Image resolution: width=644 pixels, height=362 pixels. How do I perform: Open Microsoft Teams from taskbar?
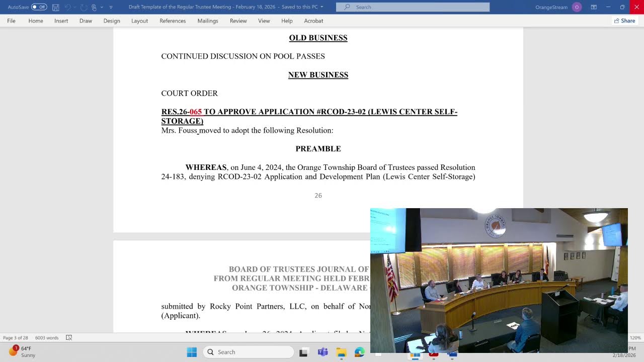[323, 352]
